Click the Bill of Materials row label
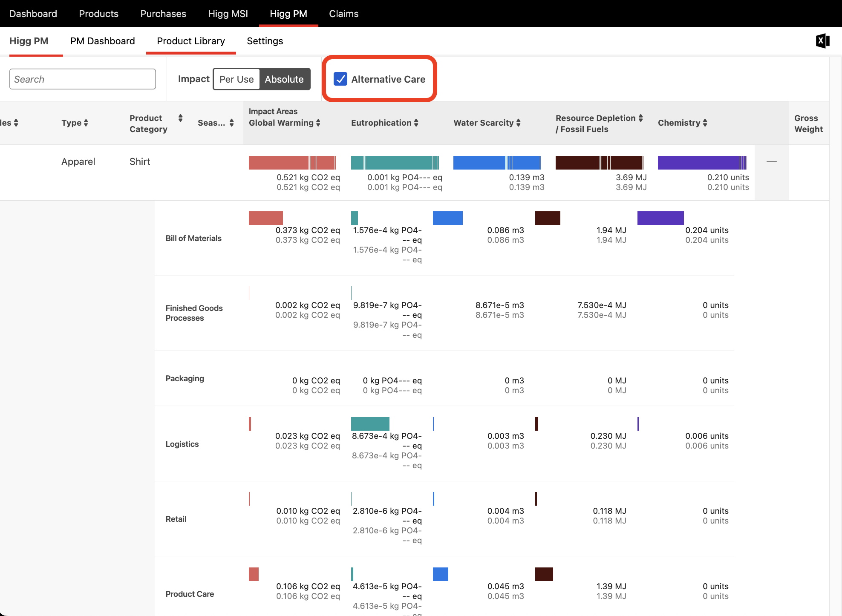This screenshot has height=616, width=842. (x=193, y=238)
